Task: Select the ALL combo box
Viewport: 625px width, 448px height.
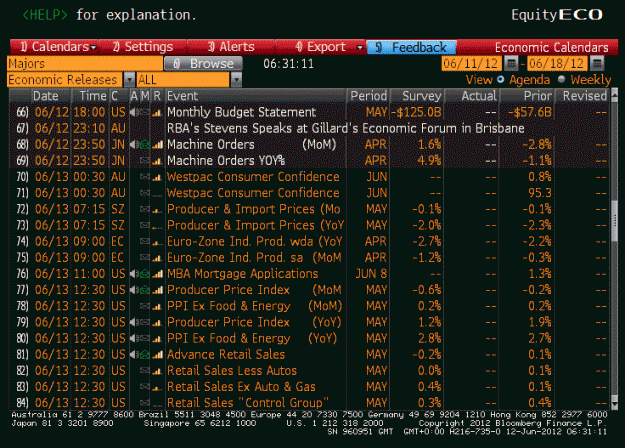Action: tap(183, 80)
